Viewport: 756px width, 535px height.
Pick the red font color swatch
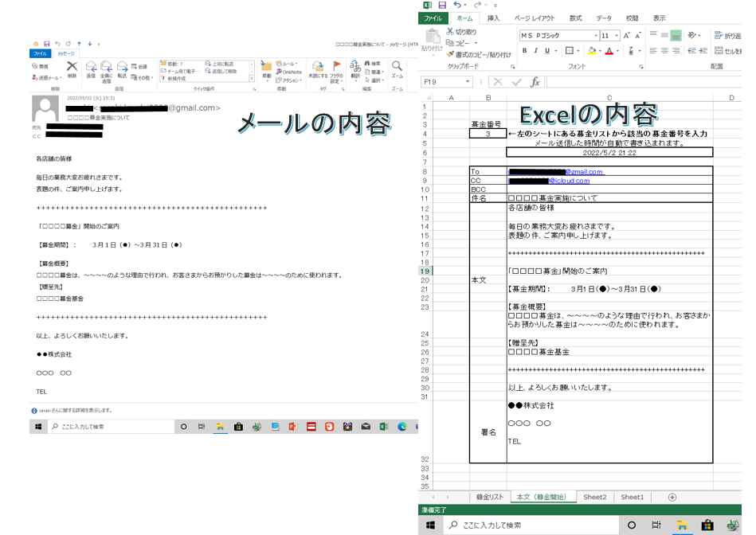tap(609, 51)
